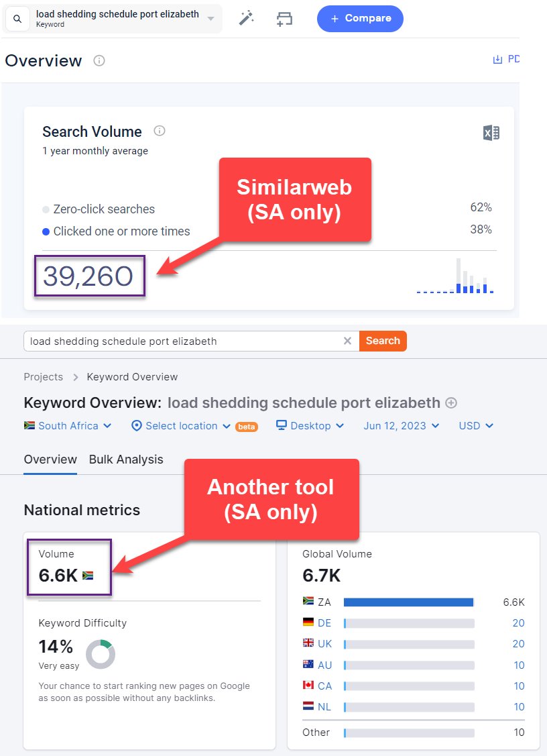Click the 62% zero-click percentage
The image size is (547, 756).
pyautogui.click(x=481, y=207)
